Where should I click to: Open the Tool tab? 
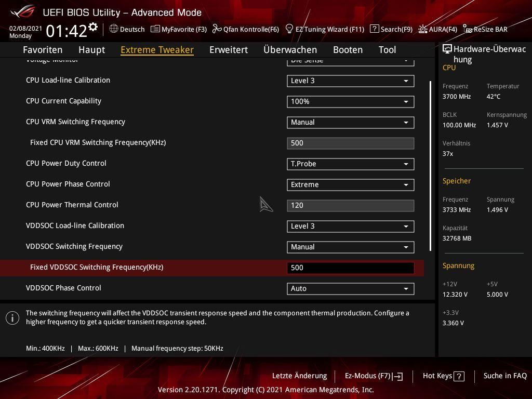(387, 50)
